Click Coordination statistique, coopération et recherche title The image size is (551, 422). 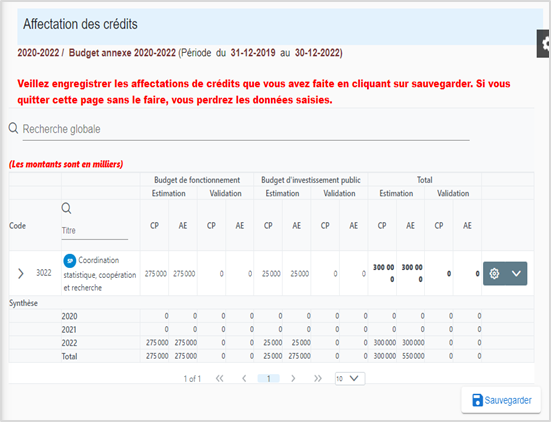pos(100,274)
